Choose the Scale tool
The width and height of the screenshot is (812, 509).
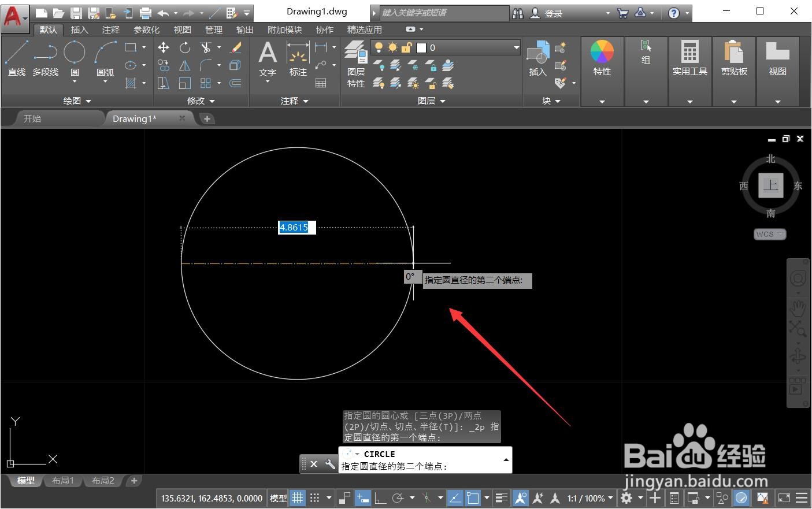[x=185, y=83]
